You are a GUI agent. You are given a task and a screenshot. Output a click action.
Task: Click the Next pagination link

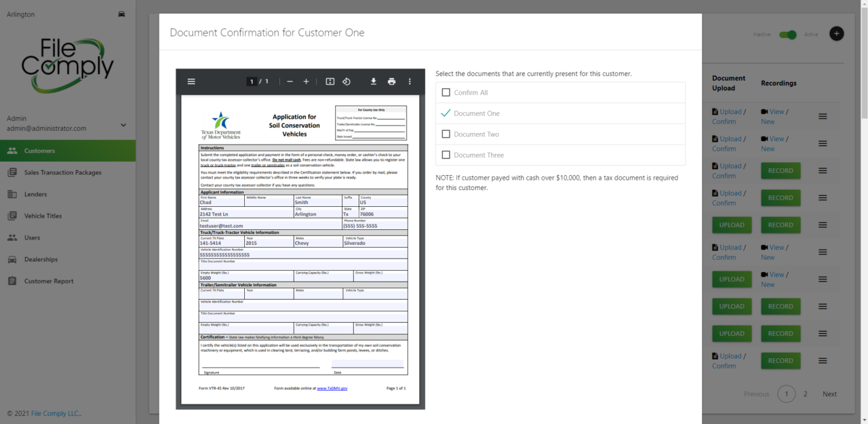[x=829, y=394]
